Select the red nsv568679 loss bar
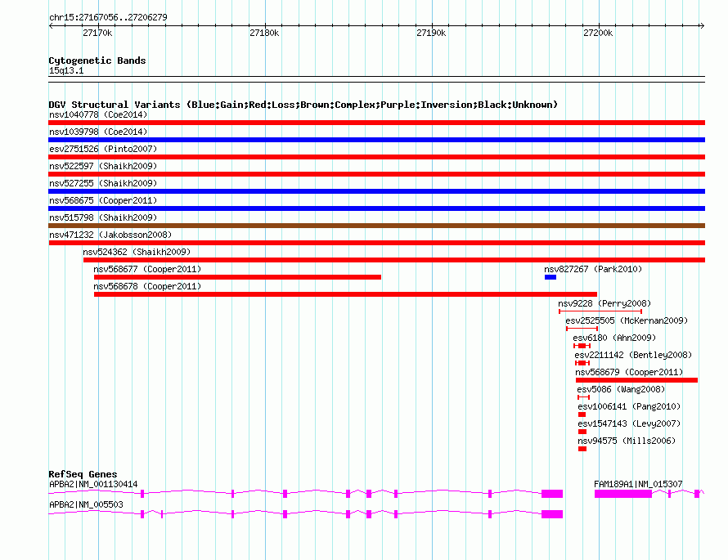Image resolution: width=728 pixels, height=560 pixels. (636, 380)
